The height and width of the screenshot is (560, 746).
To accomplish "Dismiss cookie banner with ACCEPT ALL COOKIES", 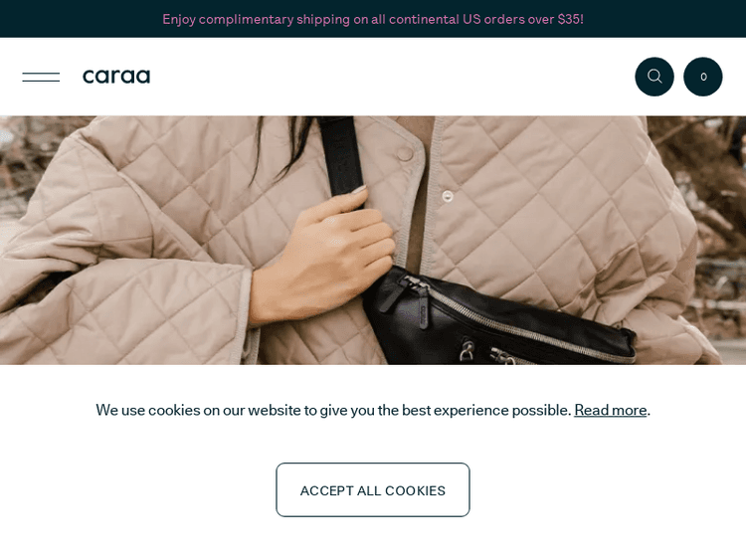I will (373, 489).
